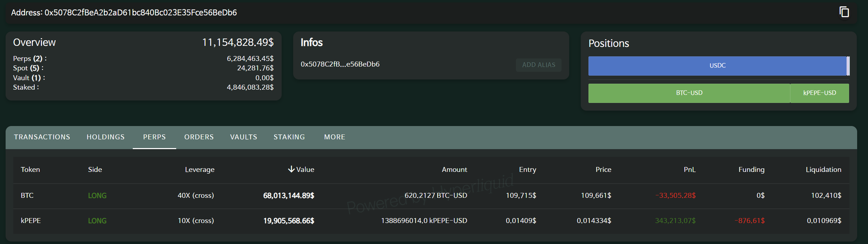Open the MORE menu
Viewport: 868px width, 244px height.
(x=334, y=137)
